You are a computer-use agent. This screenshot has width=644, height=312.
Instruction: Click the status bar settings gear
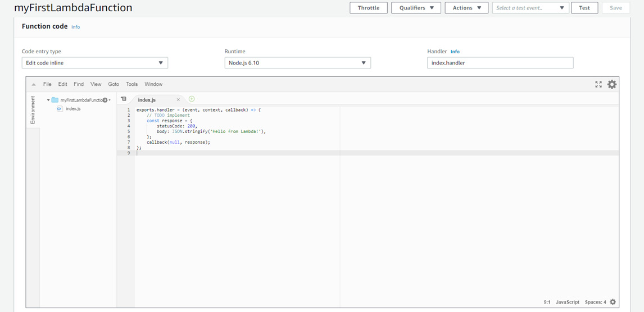[613, 302]
